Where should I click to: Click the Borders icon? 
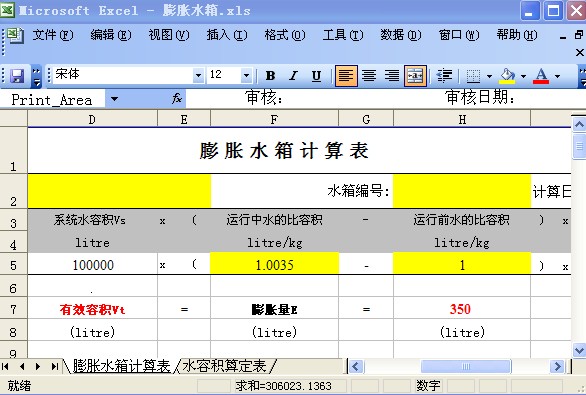click(474, 76)
